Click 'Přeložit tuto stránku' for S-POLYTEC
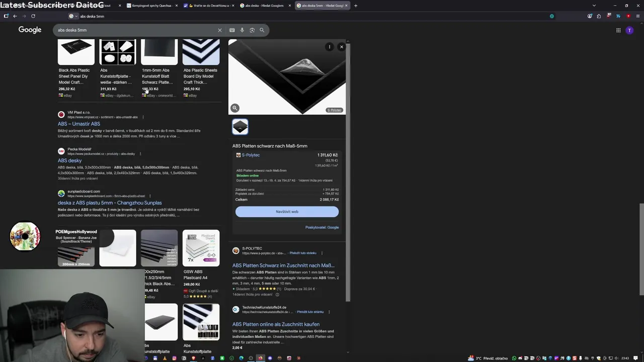The image size is (644, 362). click(x=303, y=253)
